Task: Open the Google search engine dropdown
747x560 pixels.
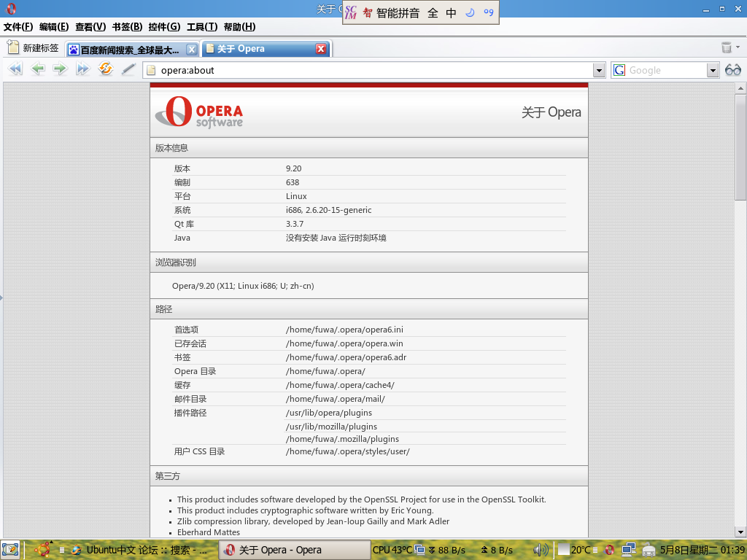Action: [713, 71]
